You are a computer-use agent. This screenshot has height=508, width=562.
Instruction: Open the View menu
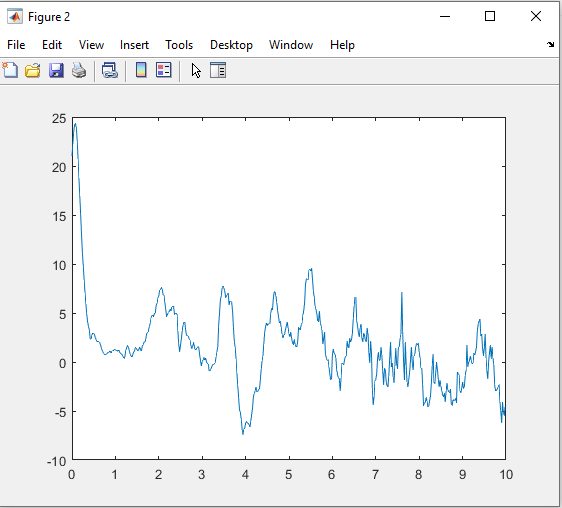(91, 45)
